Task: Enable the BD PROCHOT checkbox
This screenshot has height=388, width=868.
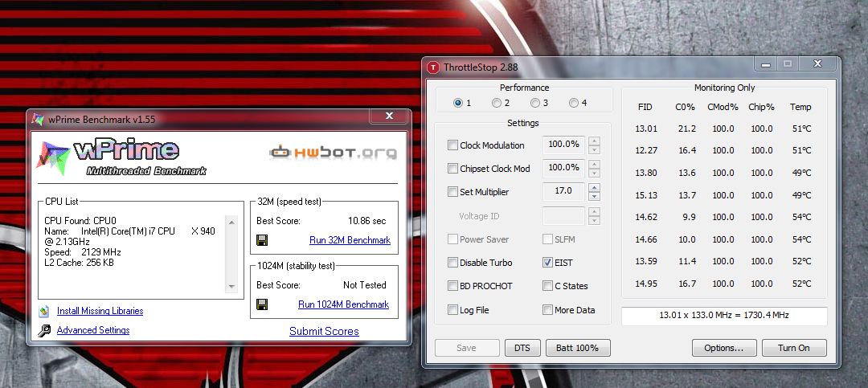Action: click(452, 286)
